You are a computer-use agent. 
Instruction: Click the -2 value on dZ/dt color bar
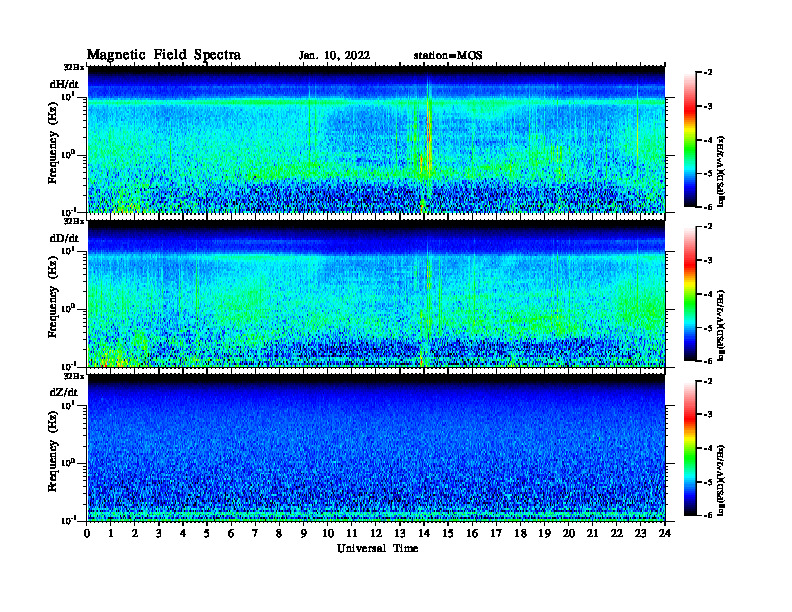[x=708, y=381]
